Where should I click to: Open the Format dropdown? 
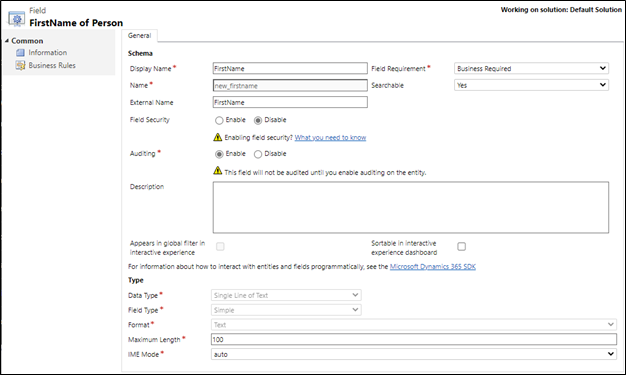(414, 325)
